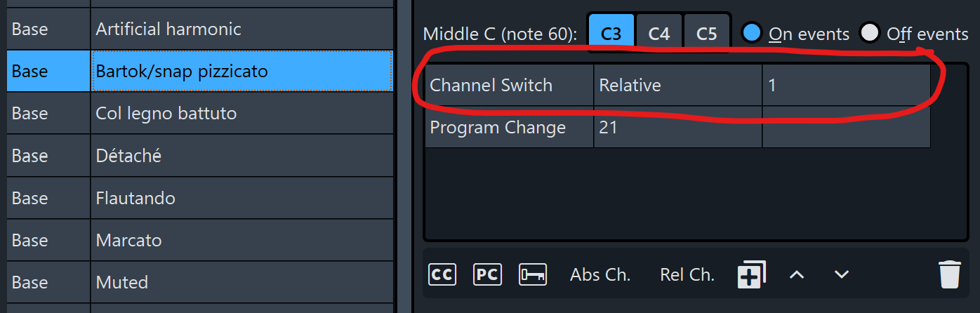Select the Flautando technique row

tap(241, 198)
